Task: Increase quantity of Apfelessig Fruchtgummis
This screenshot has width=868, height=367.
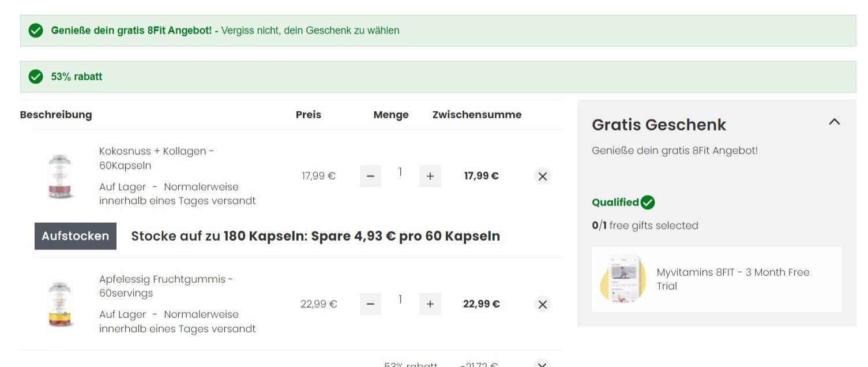Action: (x=430, y=304)
